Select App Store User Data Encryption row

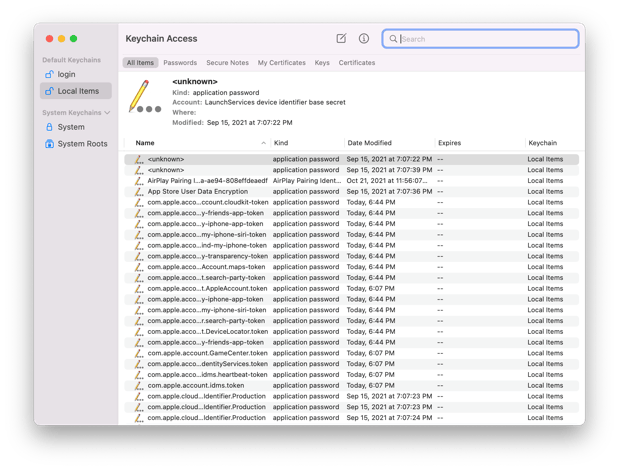[x=351, y=192]
